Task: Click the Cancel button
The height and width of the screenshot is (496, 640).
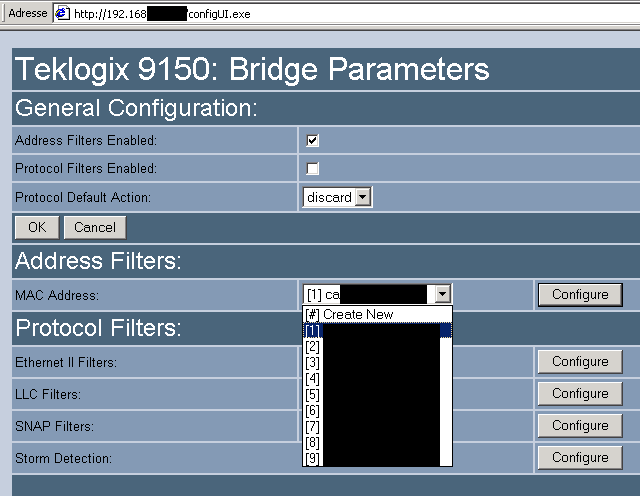Action: (95, 227)
